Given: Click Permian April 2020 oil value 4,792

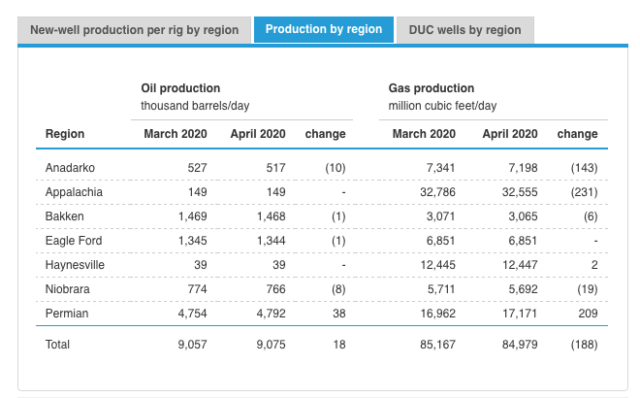Looking at the screenshot, I should pyautogui.click(x=271, y=314).
